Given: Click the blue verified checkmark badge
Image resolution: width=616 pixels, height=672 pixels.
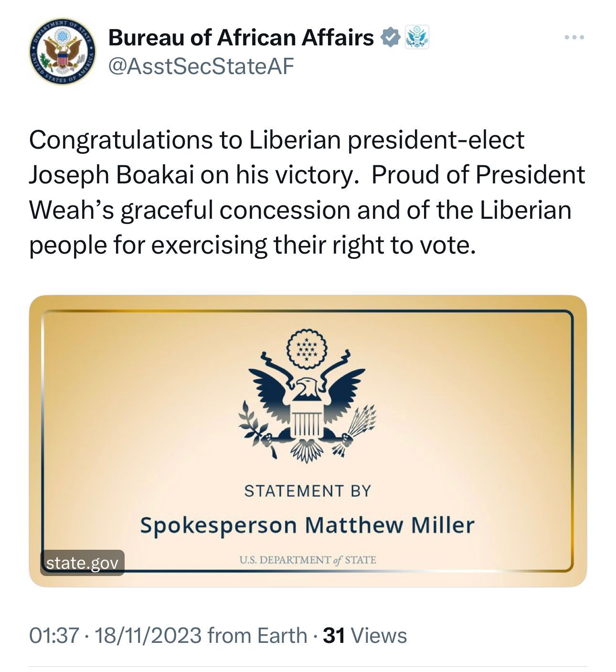Looking at the screenshot, I should 390,38.
